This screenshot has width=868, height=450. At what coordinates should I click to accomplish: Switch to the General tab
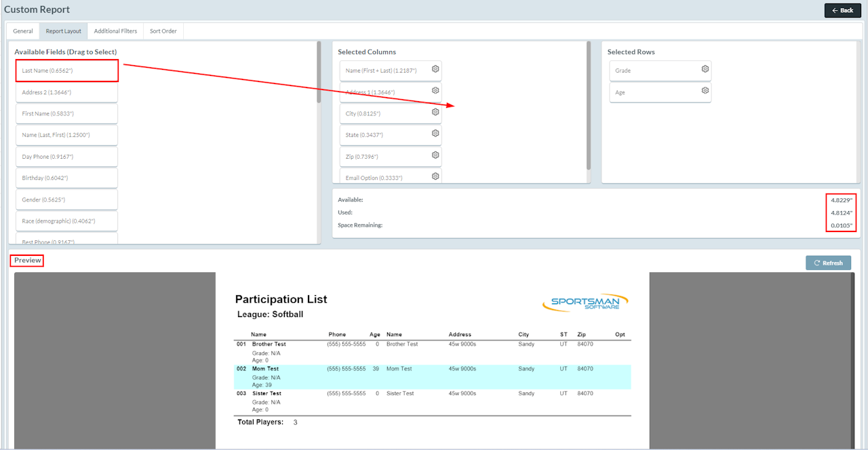(23, 31)
